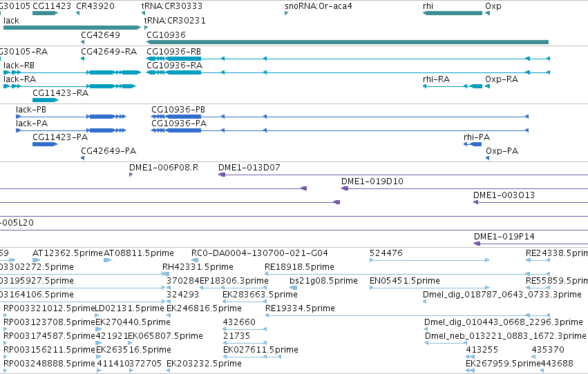Click the EN05451.5prime EST label
This screenshot has height=374, width=588.
tap(405, 281)
